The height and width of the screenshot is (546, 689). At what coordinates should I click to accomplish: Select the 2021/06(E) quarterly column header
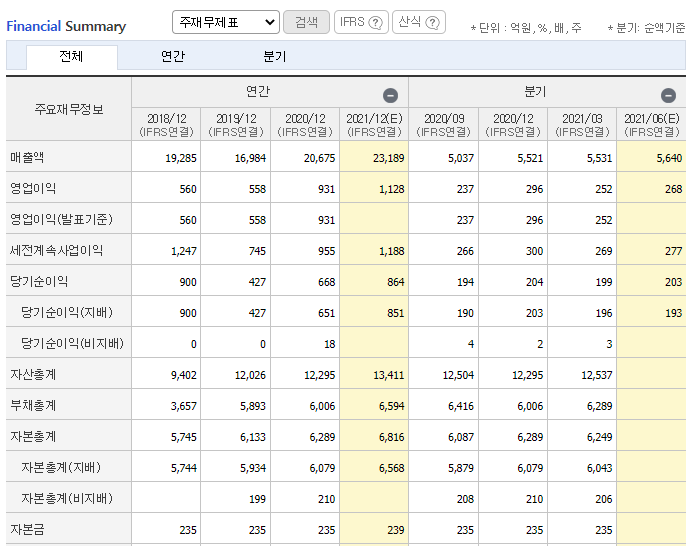pos(652,125)
